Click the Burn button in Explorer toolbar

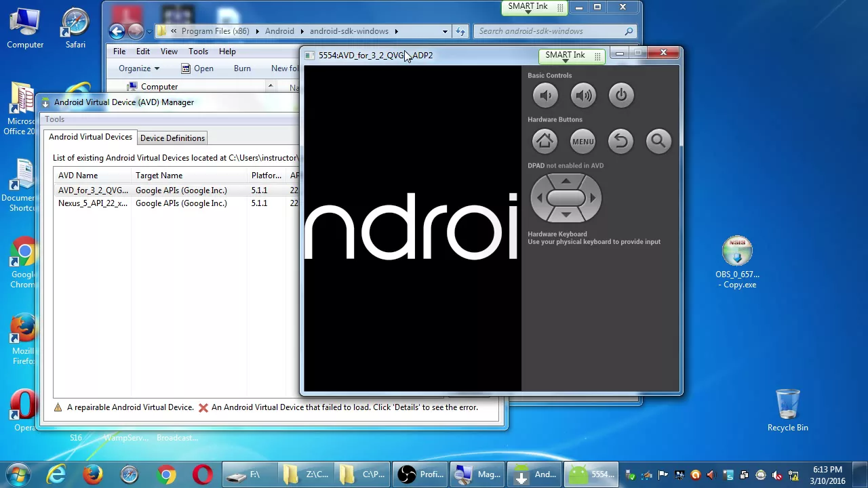click(x=242, y=68)
